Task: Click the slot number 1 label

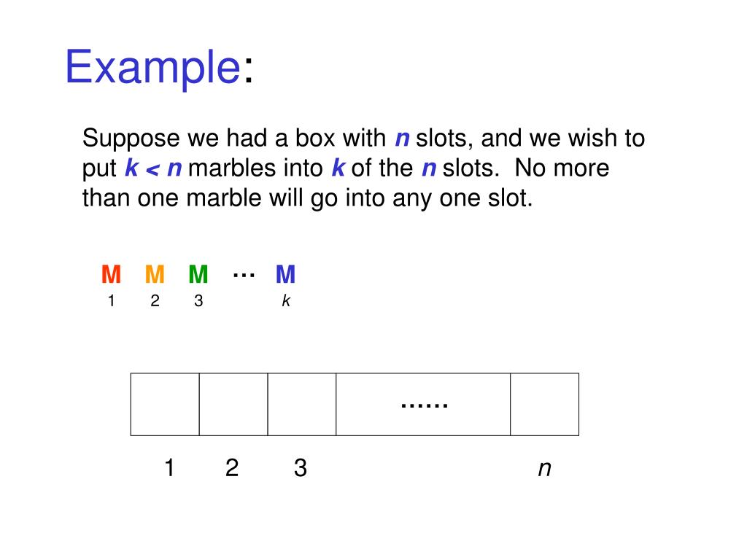Action: point(169,467)
